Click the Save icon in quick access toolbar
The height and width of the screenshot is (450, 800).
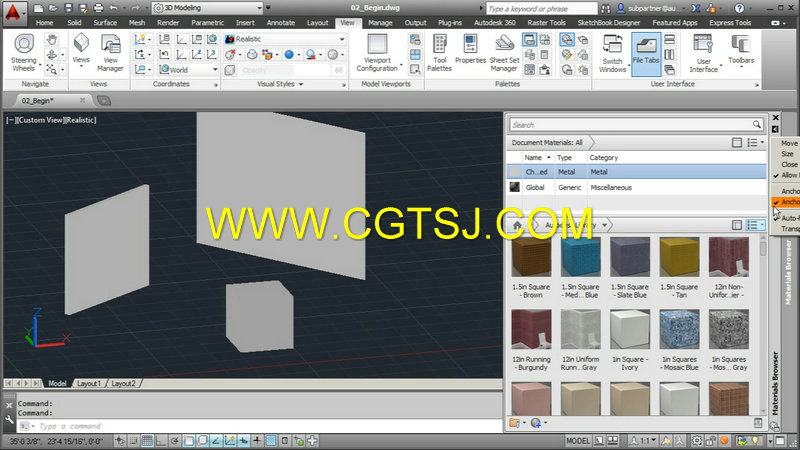coord(68,8)
